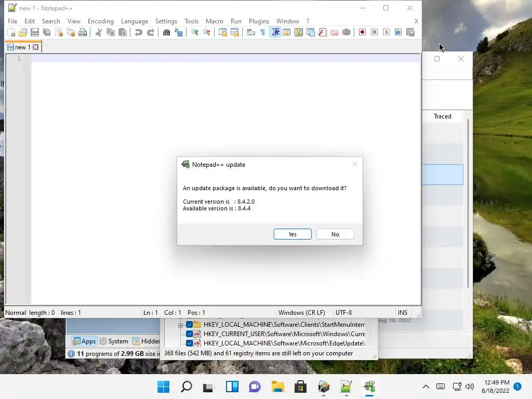
Task: Uncheck HKEY_LOCAL_MACHINE EdgeUpdate registry checkbox
Action: (x=189, y=343)
